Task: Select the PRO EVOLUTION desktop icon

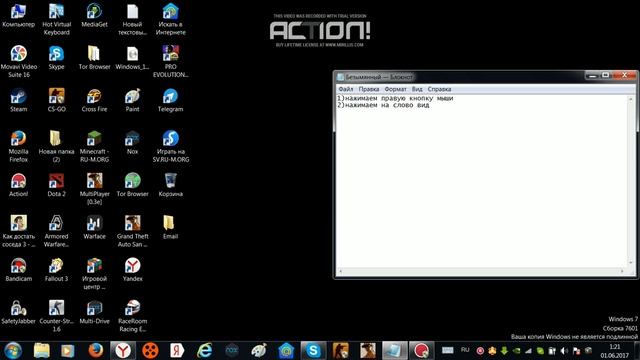Action: click(x=170, y=62)
